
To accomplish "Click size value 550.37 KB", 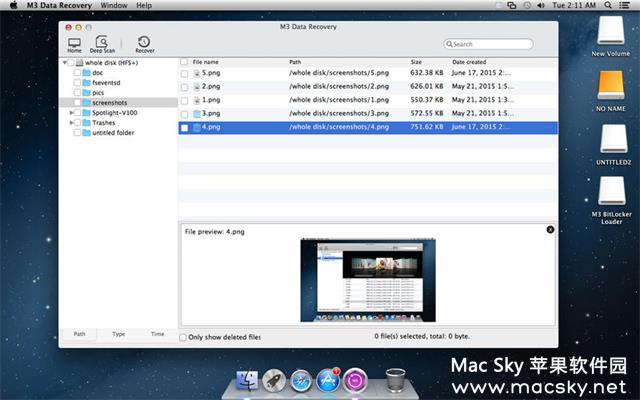I will 427,100.
